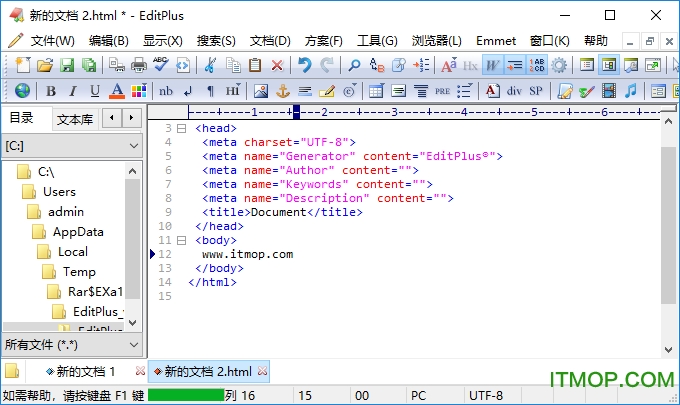Open the 工具(G) menu
The image size is (680, 405).
[x=377, y=41]
